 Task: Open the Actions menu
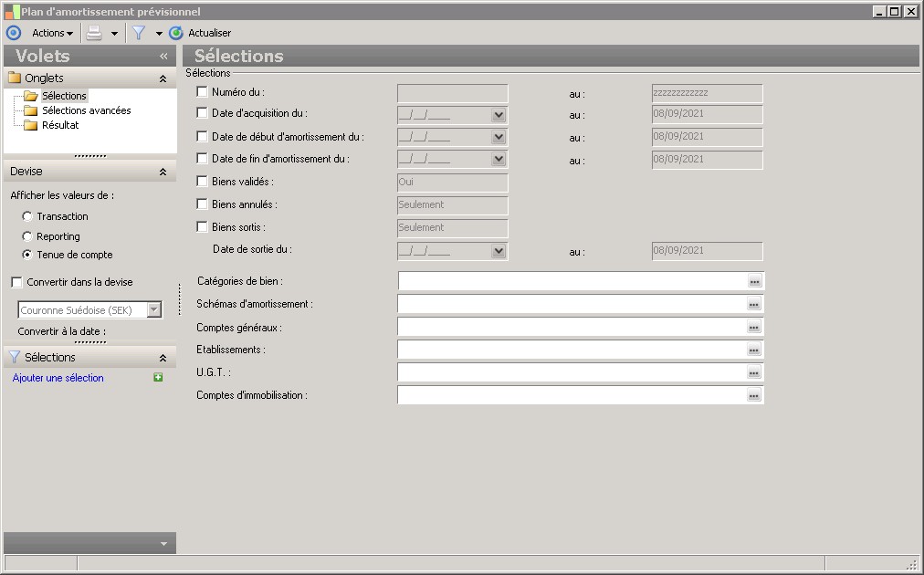point(52,33)
